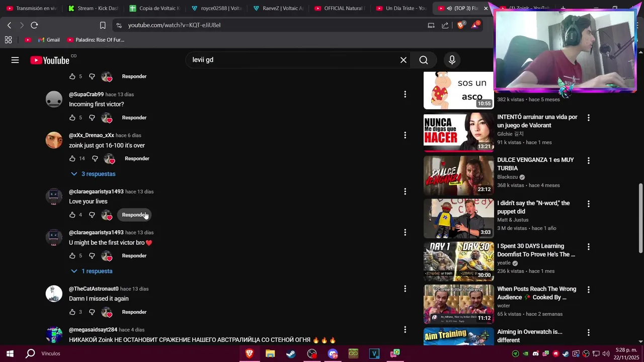644x362 pixels.
Task: Open options menu for SupaCrab99 comment
Action: (405, 94)
